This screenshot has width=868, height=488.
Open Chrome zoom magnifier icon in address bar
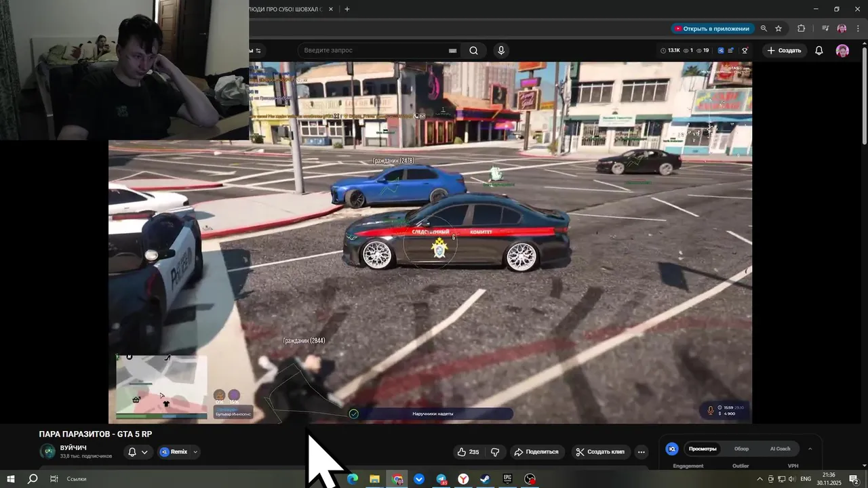tap(764, 28)
